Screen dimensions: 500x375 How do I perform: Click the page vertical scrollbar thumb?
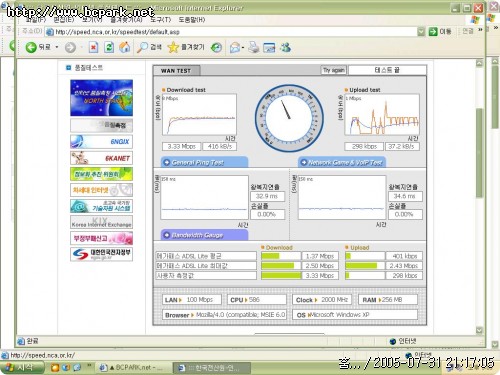(x=479, y=153)
